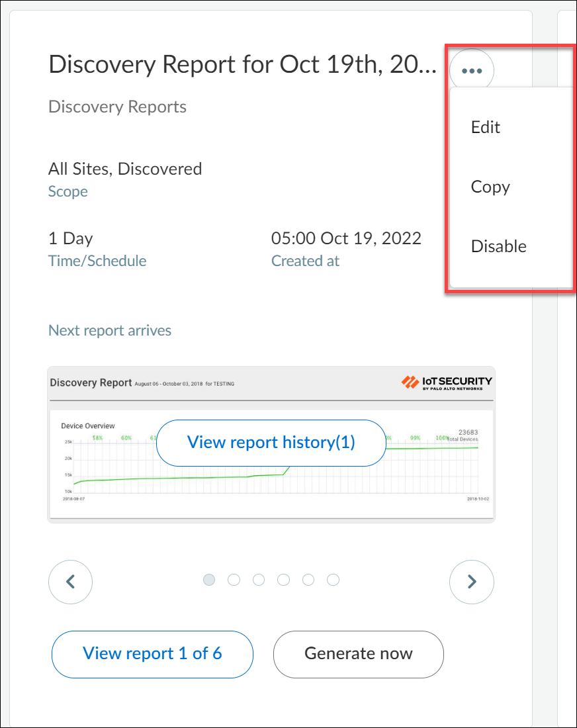Click the Created at label
The width and height of the screenshot is (577, 728).
point(305,261)
